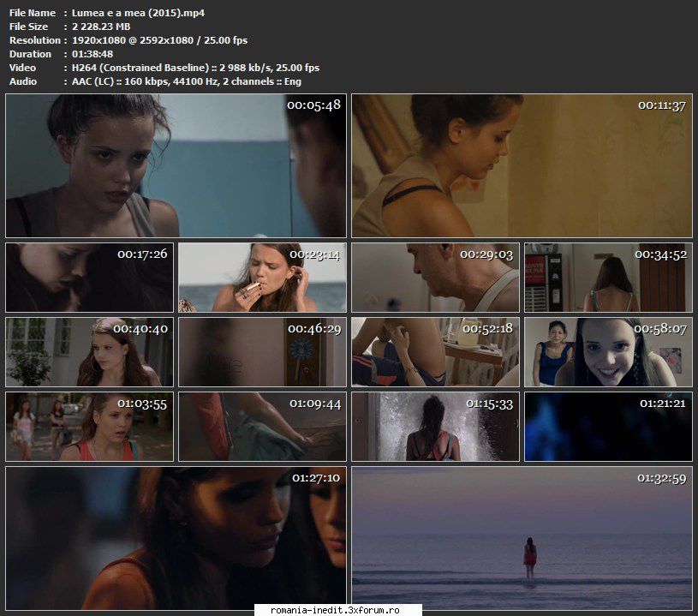Select the frame stamped 00:40:40
Screen dimensions: 698x616
[x=89, y=352]
